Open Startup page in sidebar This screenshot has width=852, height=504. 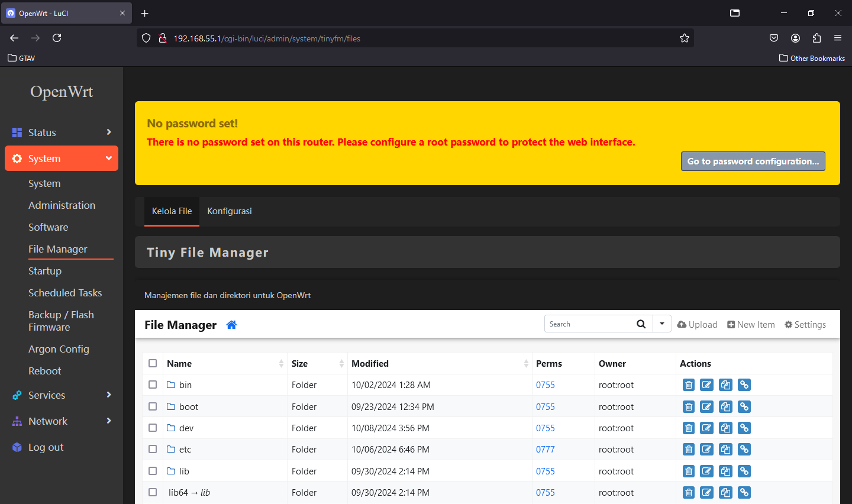click(x=45, y=271)
